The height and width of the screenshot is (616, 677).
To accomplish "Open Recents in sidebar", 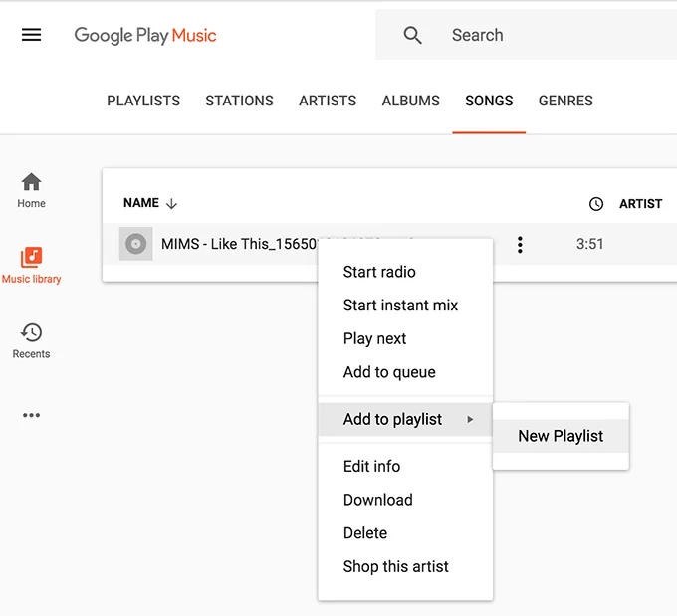I will tap(31, 341).
